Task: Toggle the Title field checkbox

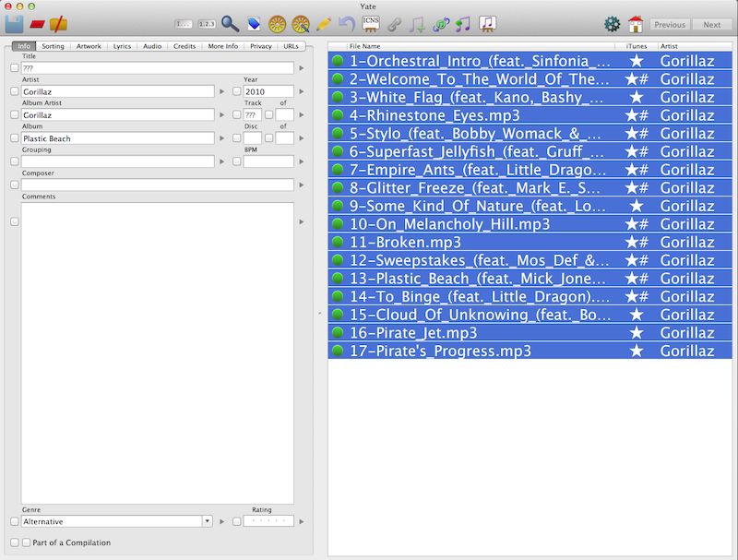Action: click(x=15, y=67)
